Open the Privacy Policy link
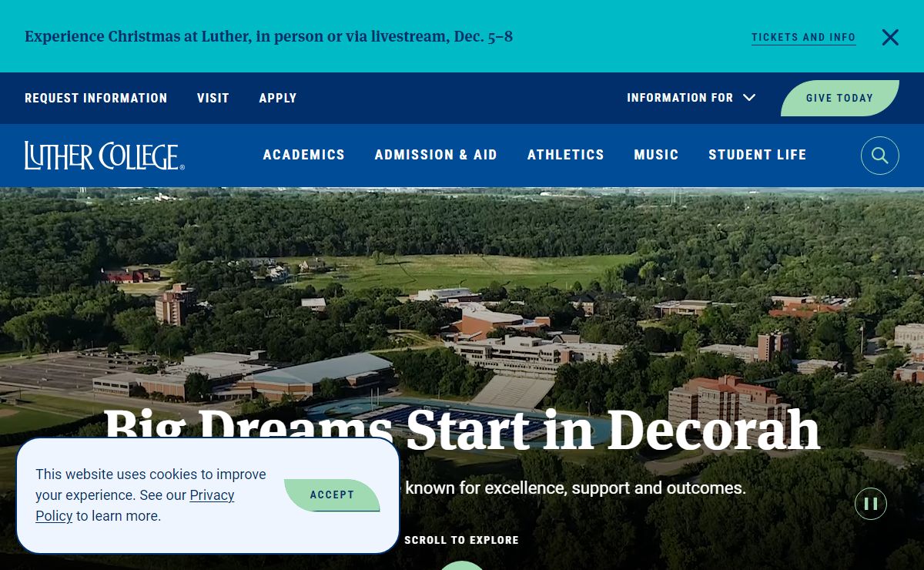The width and height of the screenshot is (924, 570). coord(135,505)
